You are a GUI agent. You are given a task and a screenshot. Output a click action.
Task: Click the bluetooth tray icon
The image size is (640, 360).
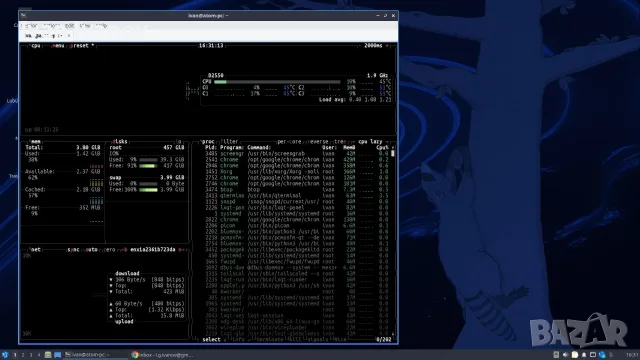(611, 355)
